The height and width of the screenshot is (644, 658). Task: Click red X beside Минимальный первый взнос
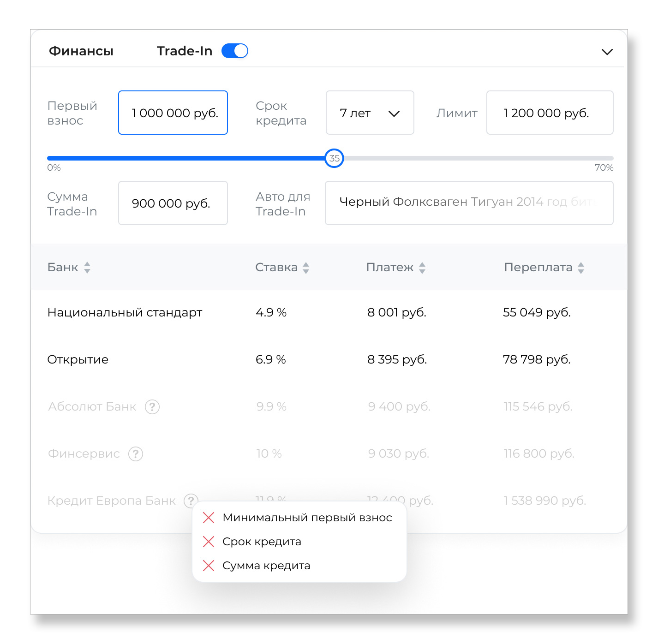209,518
